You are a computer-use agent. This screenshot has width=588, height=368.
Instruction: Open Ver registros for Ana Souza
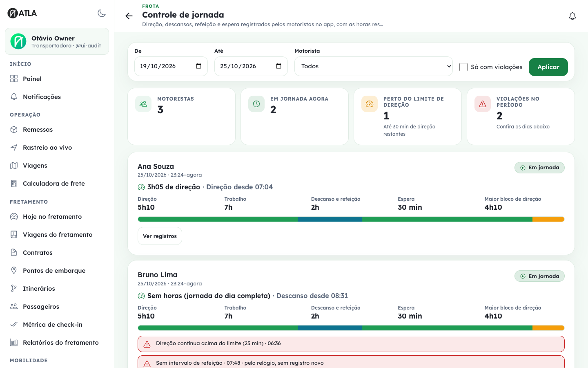[160, 236]
